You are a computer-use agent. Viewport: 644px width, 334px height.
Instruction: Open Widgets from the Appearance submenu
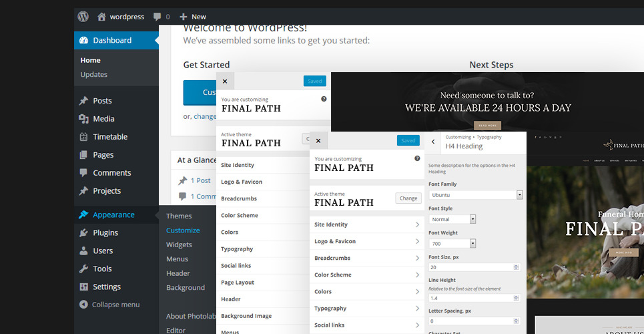pyautogui.click(x=179, y=244)
